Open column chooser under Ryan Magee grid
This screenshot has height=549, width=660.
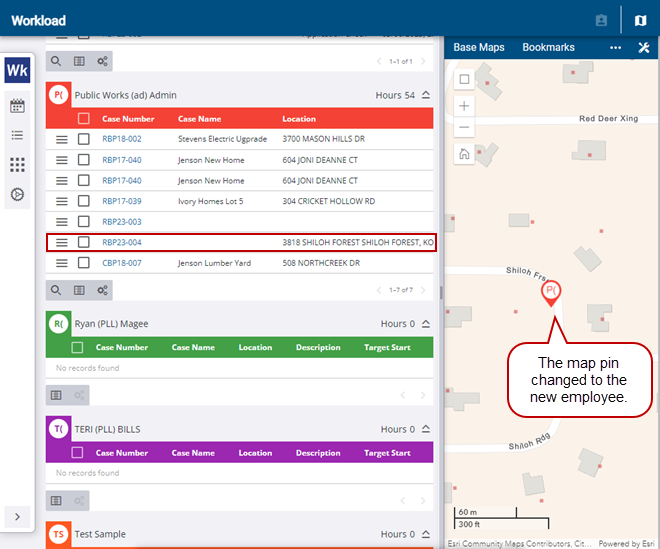tap(56, 395)
